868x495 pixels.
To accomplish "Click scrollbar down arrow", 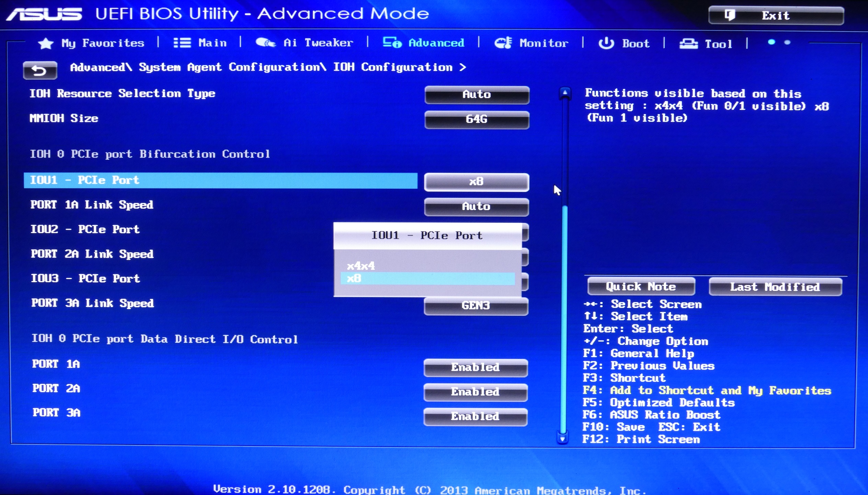I will tap(562, 438).
